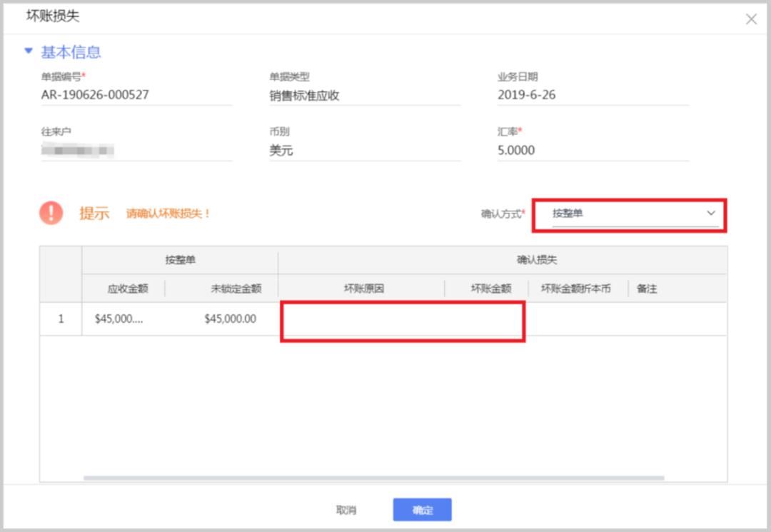Open the 确认方式 dropdown
The height and width of the screenshot is (532, 771).
[628, 213]
